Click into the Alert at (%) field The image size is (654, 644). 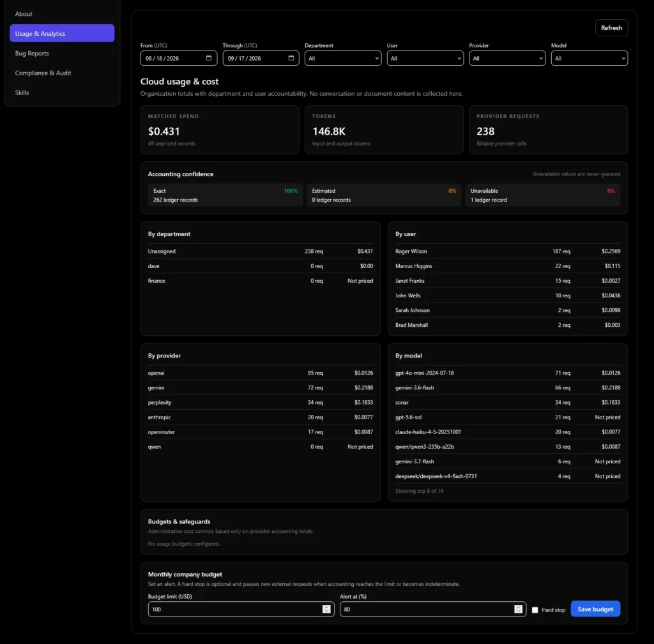tap(433, 609)
